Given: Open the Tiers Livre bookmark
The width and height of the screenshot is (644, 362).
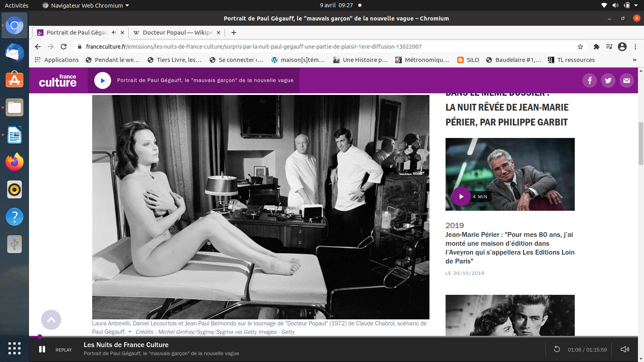Looking at the screenshot, I should click(175, 60).
